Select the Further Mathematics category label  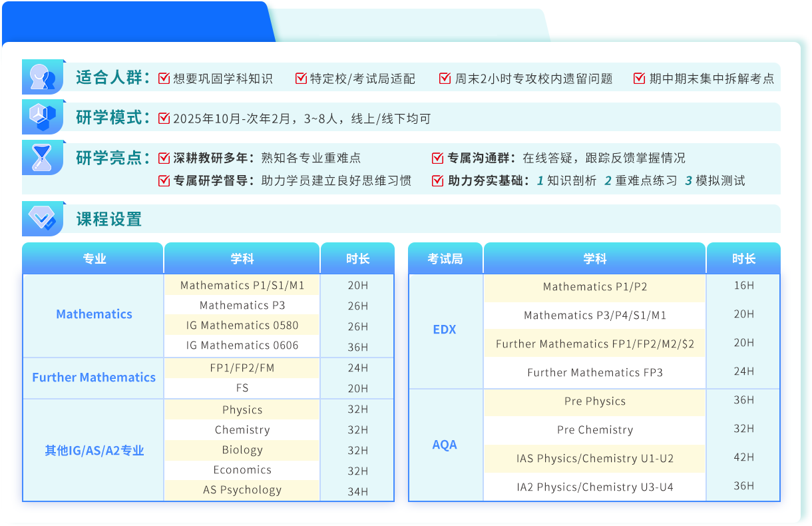click(94, 378)
